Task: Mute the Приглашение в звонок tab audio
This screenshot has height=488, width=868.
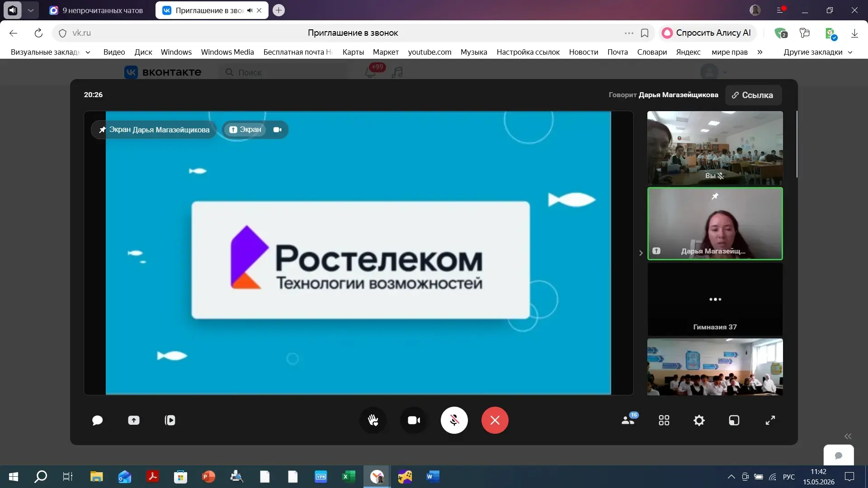Action: point(250,10)
